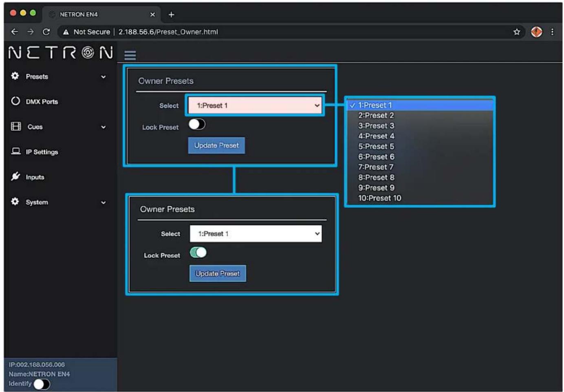Click the lower Owner Presets heading

167,209
